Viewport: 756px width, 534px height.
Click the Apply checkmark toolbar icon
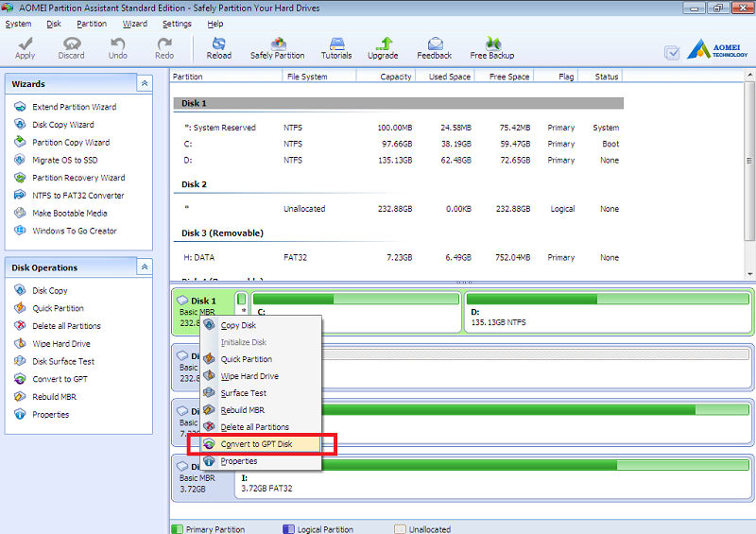pos(26,43)
